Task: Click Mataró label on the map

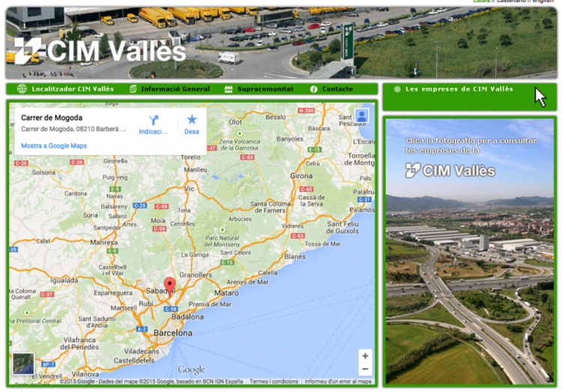Action: pyautogui.click(x=226, y=293)
